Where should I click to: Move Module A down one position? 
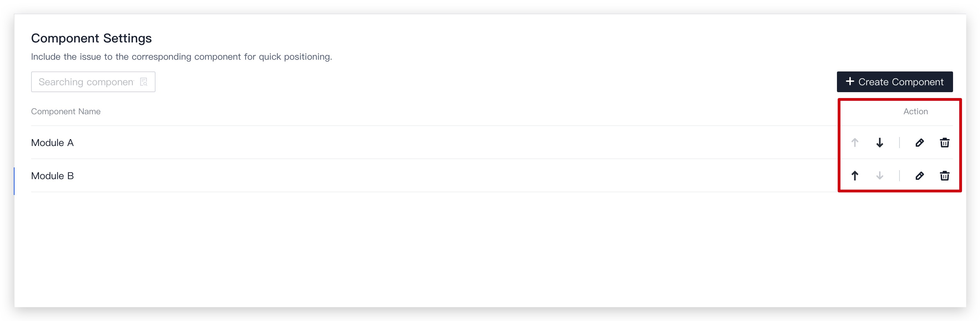[879, 143]
